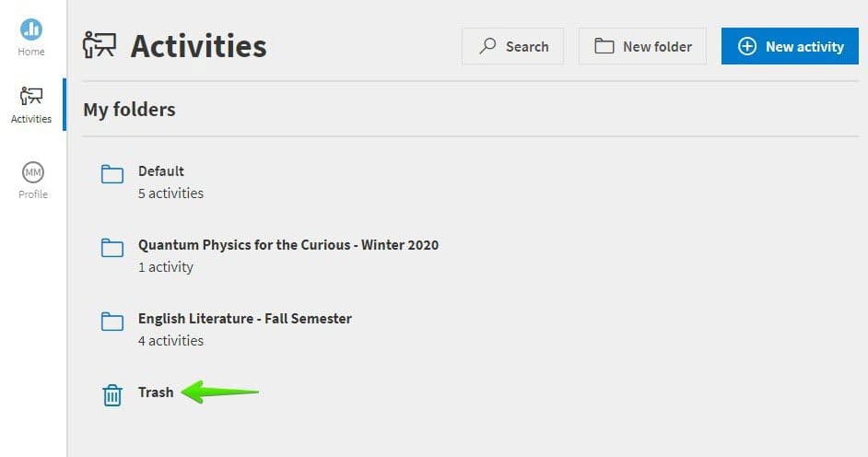The width and height of the screenshot is (868, 457).
Task: Click the magnifier icon in Search
Action: tap(488, 46)
